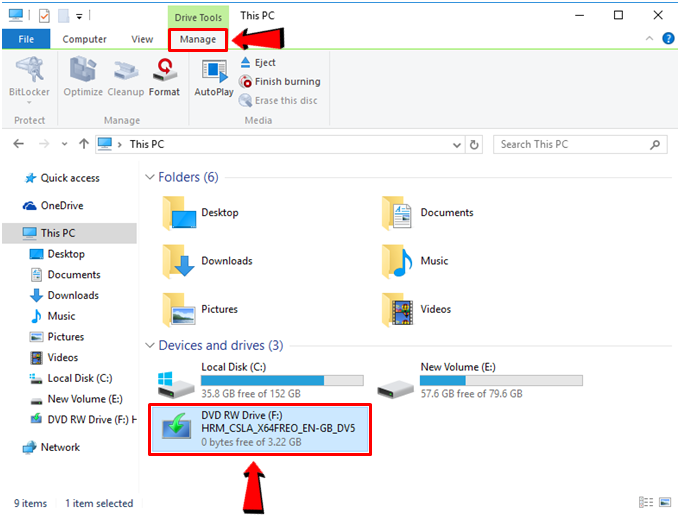Click the search magnifier icon

coord(655,144)
